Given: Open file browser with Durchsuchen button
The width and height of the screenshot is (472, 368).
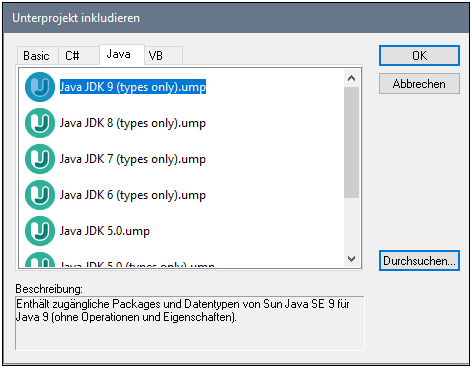Looking at the screenshot, I should click(x=419, y=261).
